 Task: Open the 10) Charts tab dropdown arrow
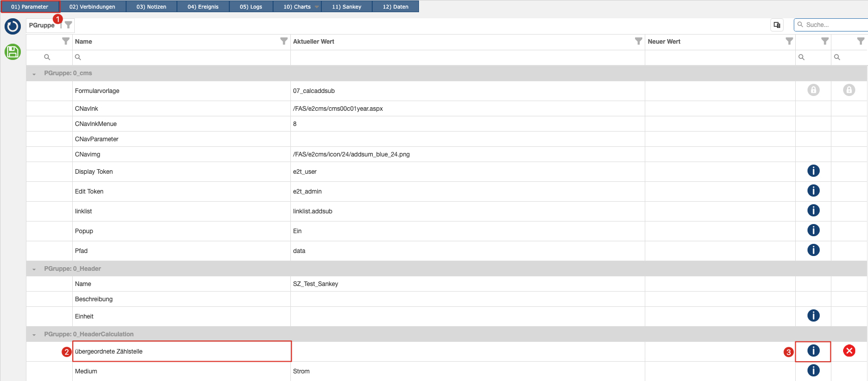(x=317, y=7)
